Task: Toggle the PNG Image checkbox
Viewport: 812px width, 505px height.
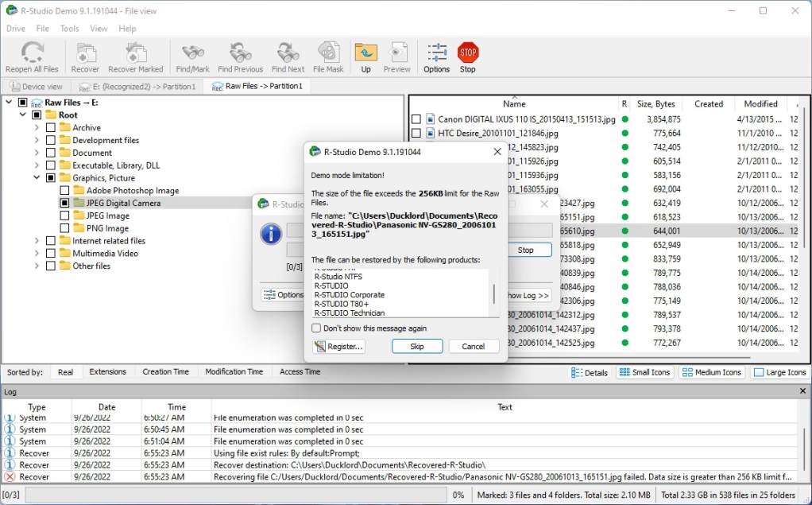Action: pyautogui.click(x=64, y=228)
